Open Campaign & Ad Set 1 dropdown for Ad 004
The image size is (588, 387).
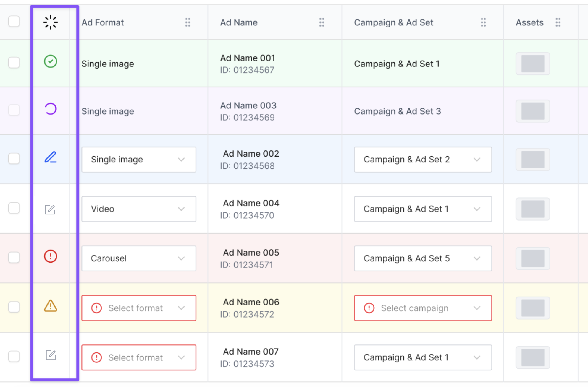[423, 209]
